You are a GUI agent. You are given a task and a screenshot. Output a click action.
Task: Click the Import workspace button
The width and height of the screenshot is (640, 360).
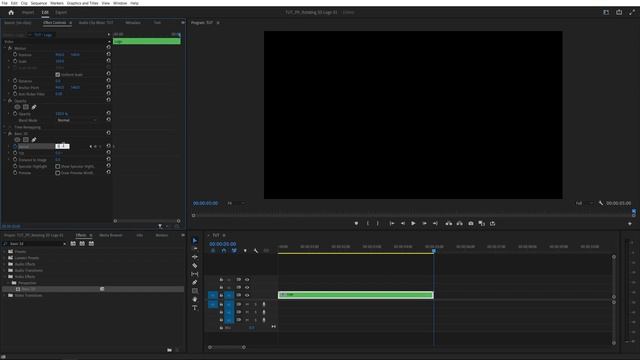[28, 12]
